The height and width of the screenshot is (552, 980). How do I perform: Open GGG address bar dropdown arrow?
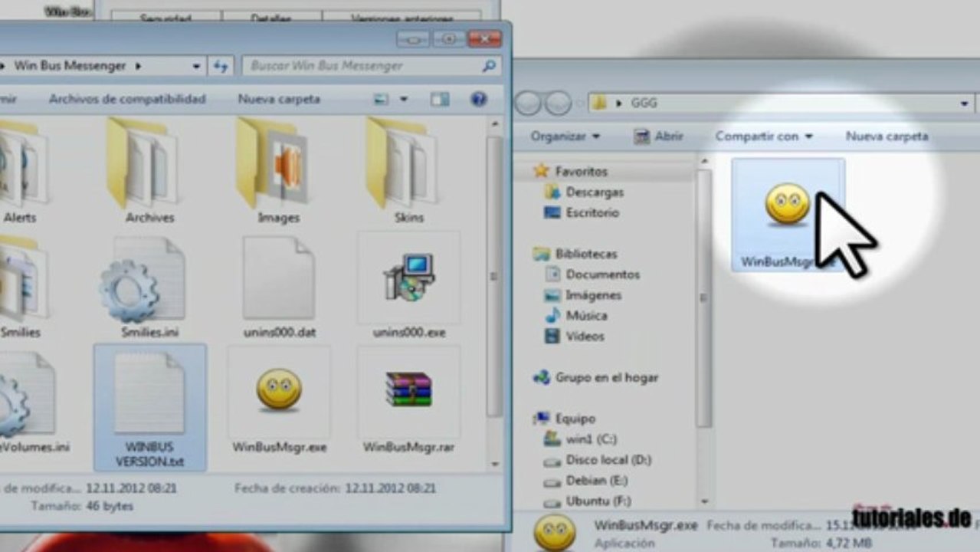click(x=965, y=103)
